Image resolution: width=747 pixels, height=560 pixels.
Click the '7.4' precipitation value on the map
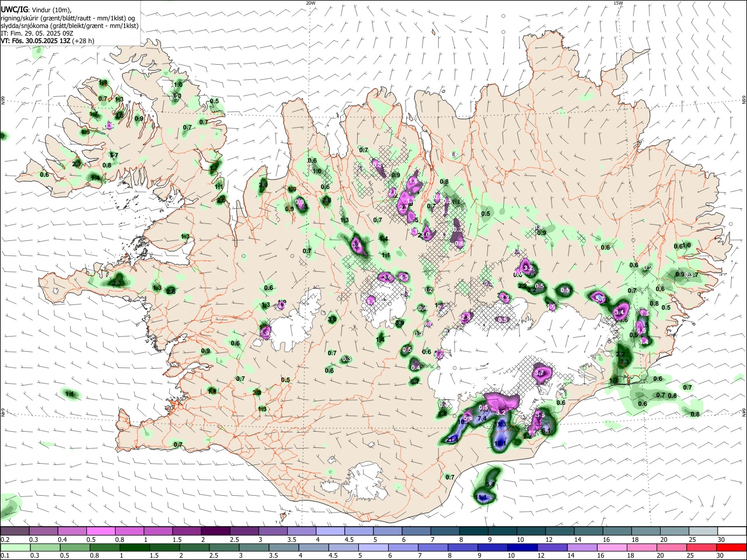[482, 419]
